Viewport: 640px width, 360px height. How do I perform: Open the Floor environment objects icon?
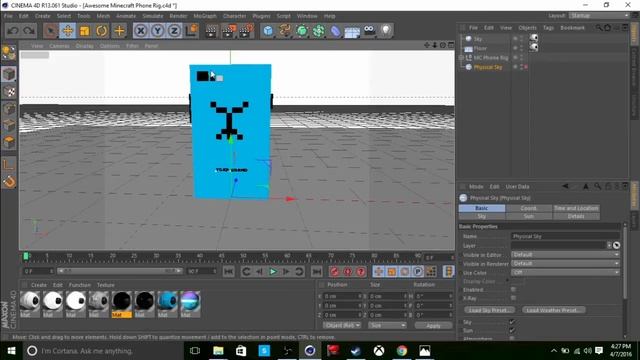point(352,31)
